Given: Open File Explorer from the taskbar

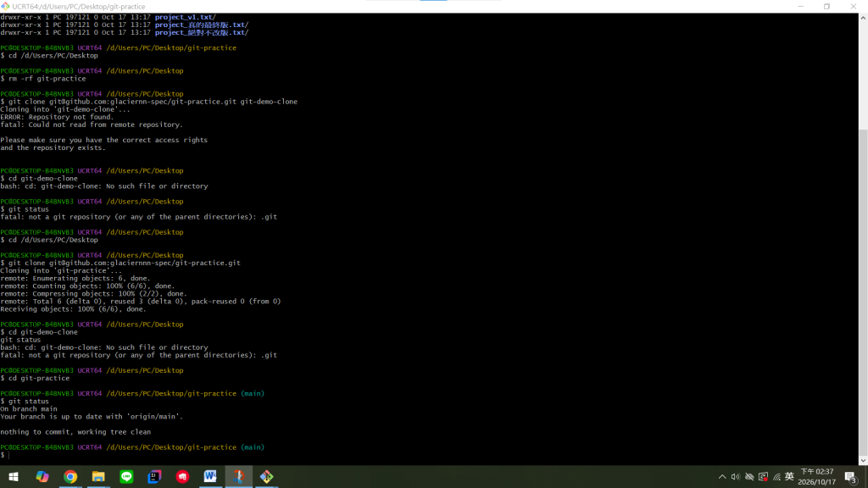Looking at the screenshot, I should click(98, 476).
